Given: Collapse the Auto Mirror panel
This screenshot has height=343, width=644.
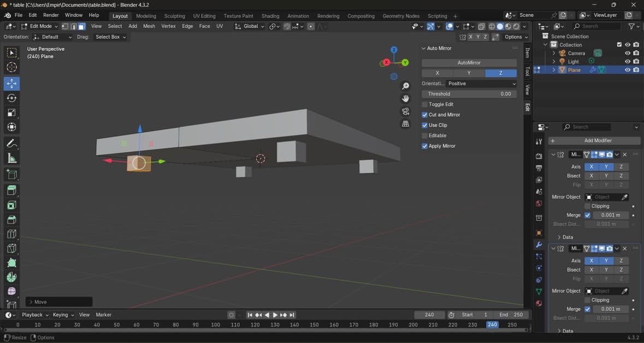Looking at the screenshot, I should [423, 49].
